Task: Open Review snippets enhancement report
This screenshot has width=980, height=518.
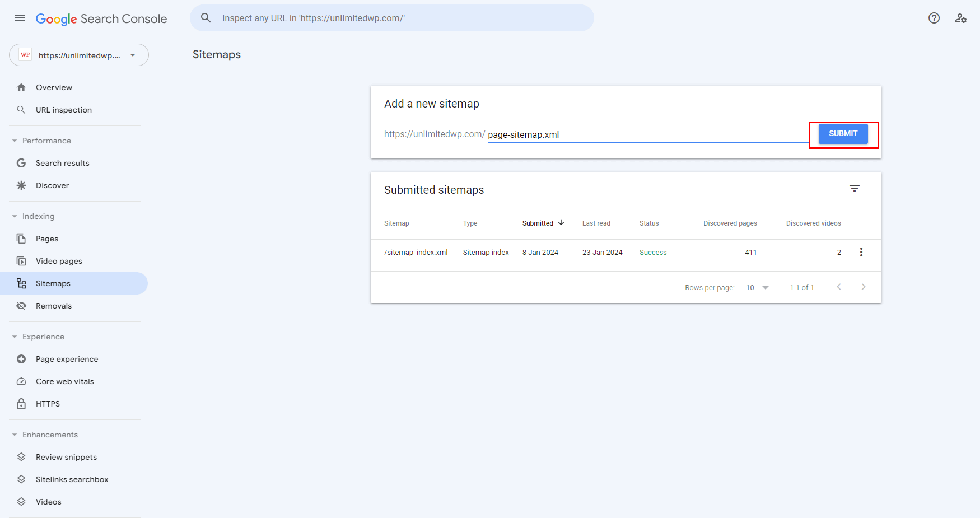Action: click(74, 457)
